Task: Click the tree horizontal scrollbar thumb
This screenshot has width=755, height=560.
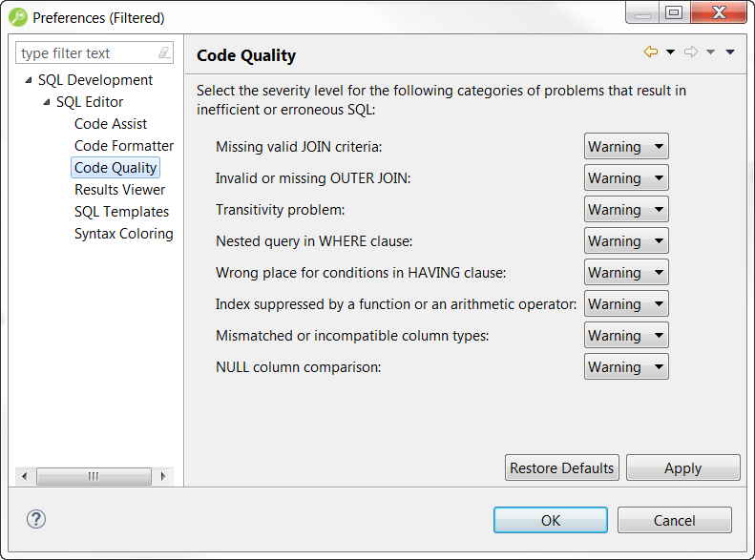Action: 94,476
